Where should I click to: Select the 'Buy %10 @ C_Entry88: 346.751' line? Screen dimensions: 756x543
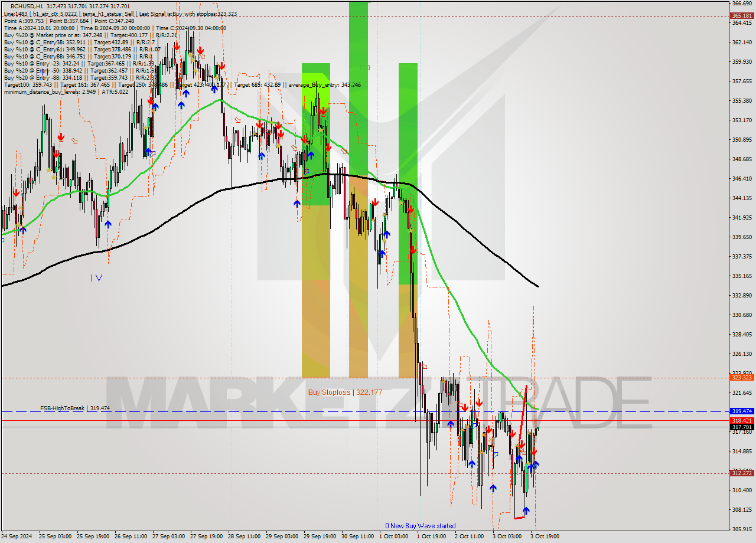[x=78, y=56]
